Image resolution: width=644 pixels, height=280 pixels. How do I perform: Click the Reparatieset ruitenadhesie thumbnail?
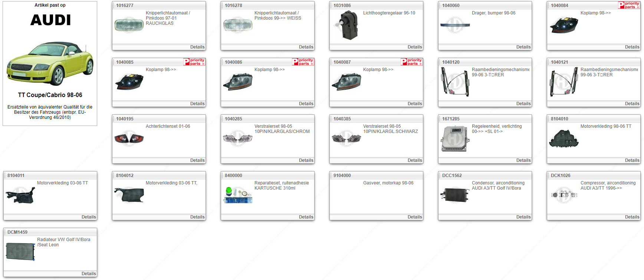tap(237, 195)
